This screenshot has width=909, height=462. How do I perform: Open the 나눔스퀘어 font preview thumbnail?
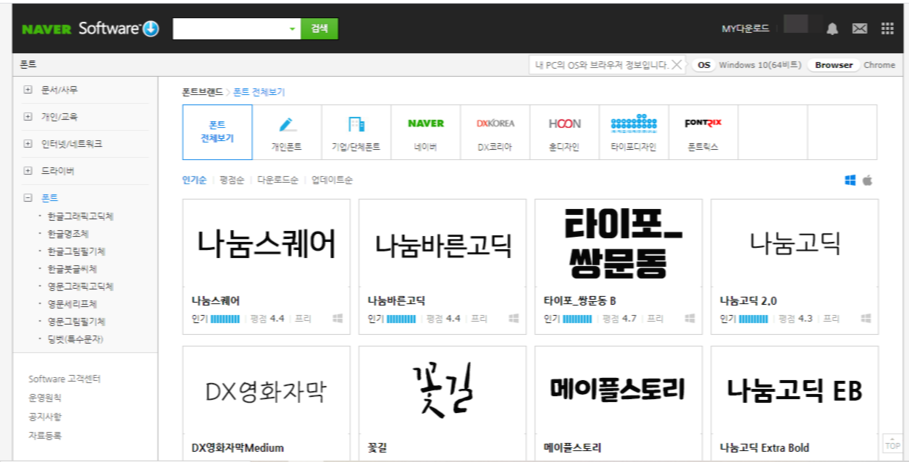coord(267,243)
